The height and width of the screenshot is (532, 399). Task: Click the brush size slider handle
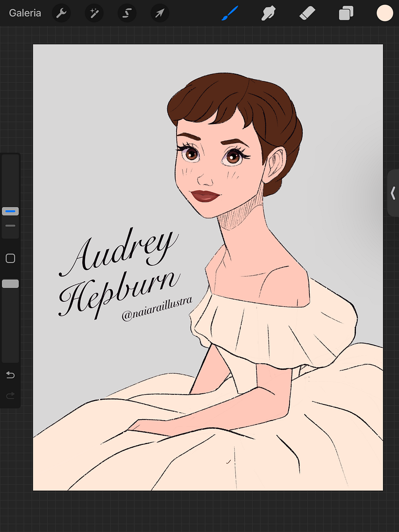tap(11, 211)
